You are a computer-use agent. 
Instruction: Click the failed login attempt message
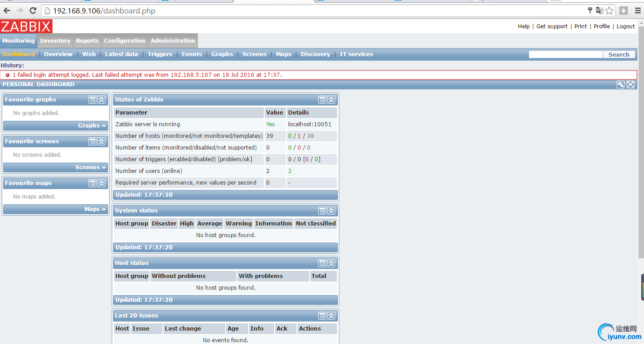147,75
